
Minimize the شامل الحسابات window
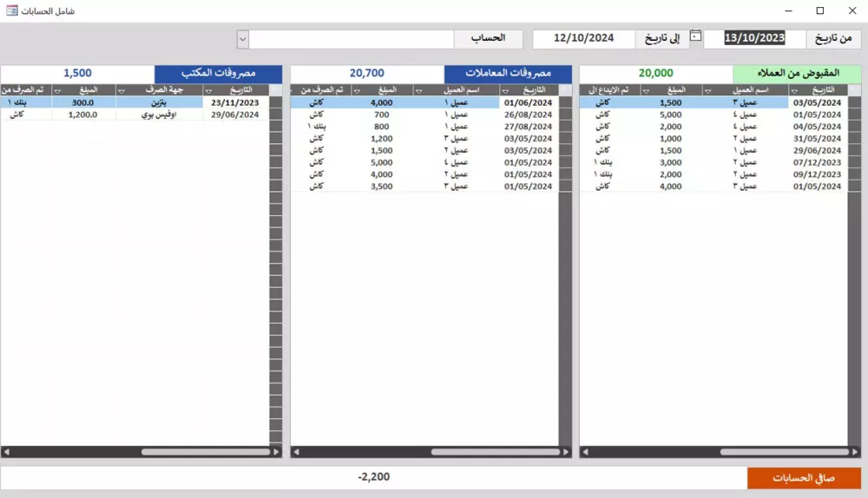coord(789,10)
